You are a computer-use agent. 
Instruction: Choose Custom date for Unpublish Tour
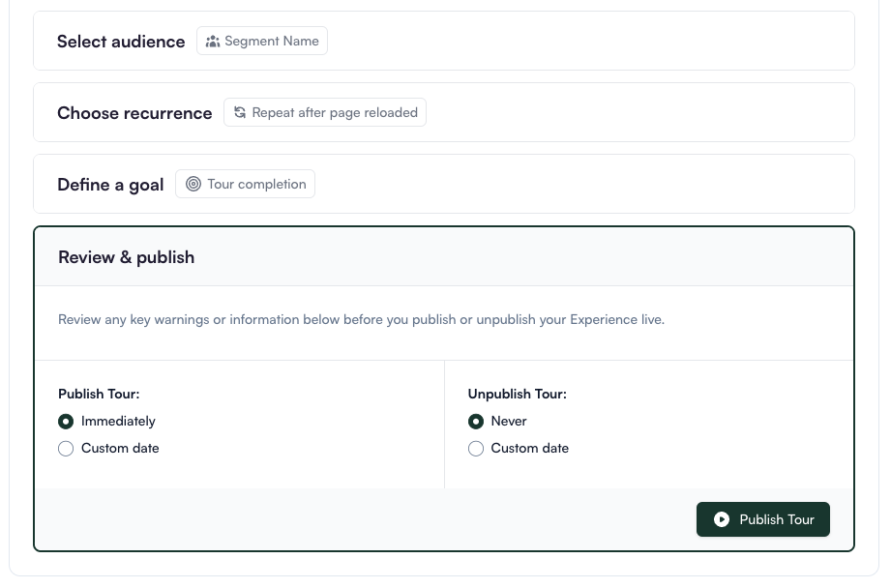(x=476, y=449)
